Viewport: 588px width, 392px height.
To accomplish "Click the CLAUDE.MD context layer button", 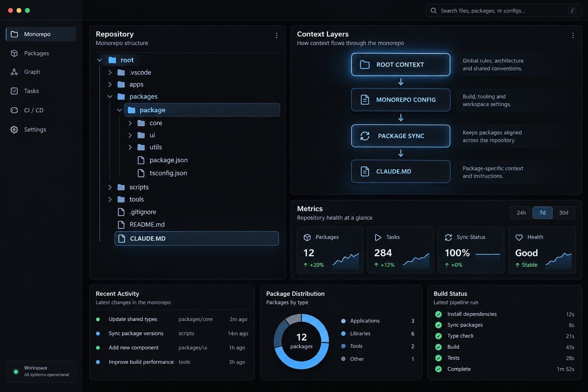I will pos(401,171).
